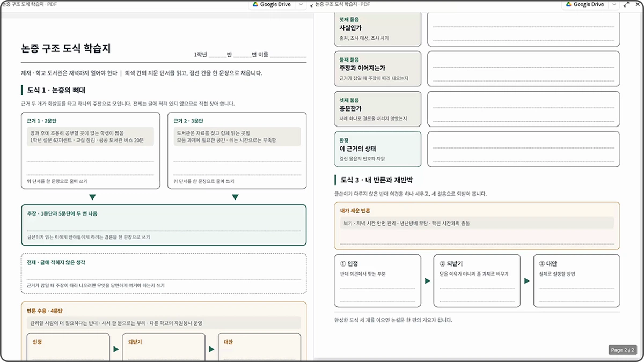Click the green down arrow under 근거 2 box
Screen dimensions: 644x362
(235, 197)
